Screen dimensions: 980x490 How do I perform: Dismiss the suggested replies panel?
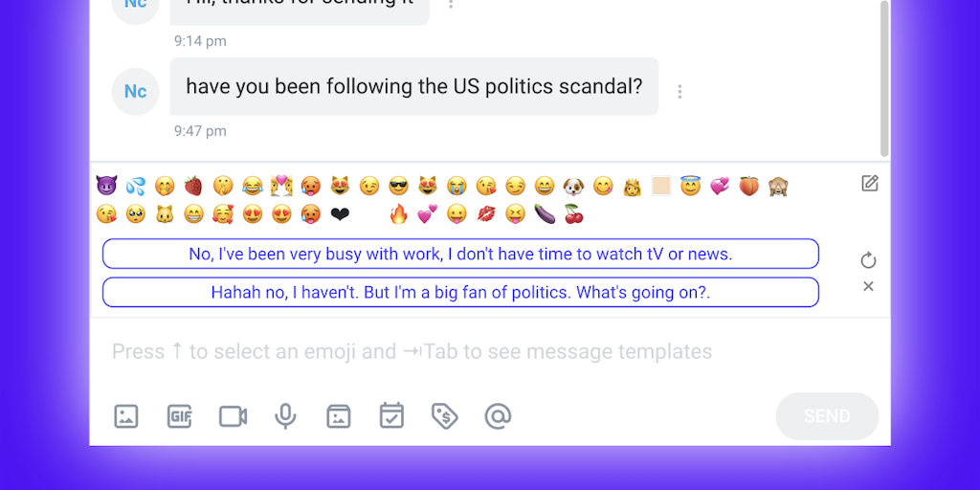click(x=868, y=286)
